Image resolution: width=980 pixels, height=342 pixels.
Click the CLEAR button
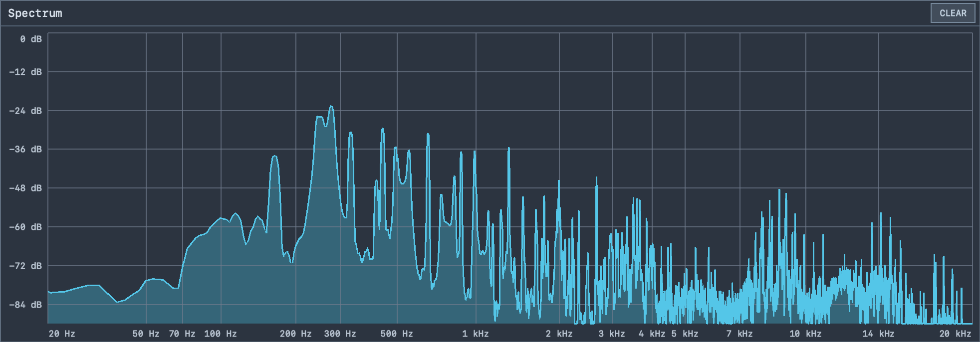coord(953,13)
